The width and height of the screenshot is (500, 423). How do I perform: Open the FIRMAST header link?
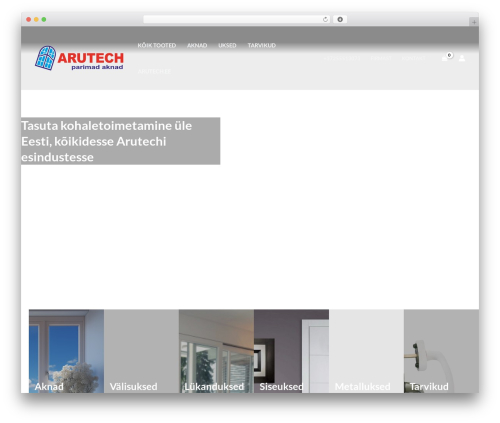(x=381, y=58)
